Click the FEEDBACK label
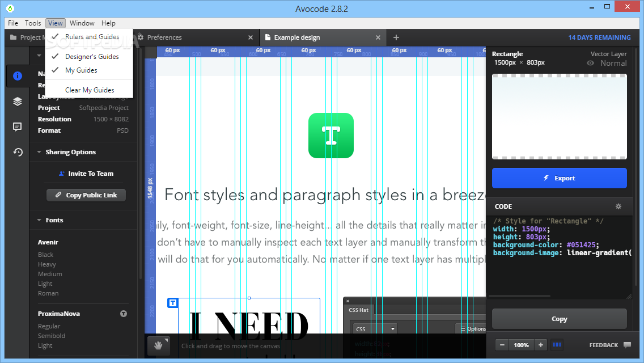The image size is (644, 363). [x=603, y=345]
